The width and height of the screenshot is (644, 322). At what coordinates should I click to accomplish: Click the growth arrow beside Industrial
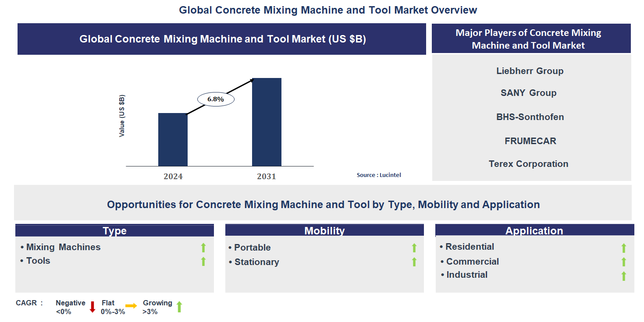tap(624, 275)
